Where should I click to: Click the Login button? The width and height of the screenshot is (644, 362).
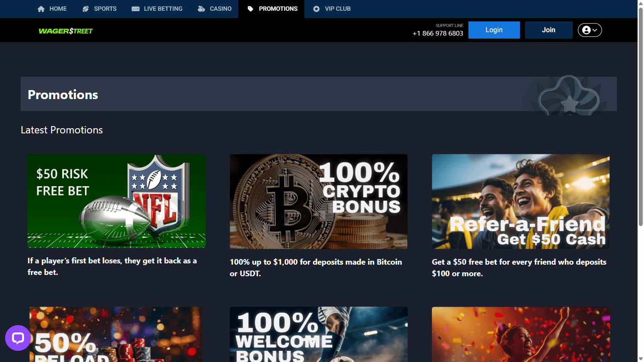[494, 30]
